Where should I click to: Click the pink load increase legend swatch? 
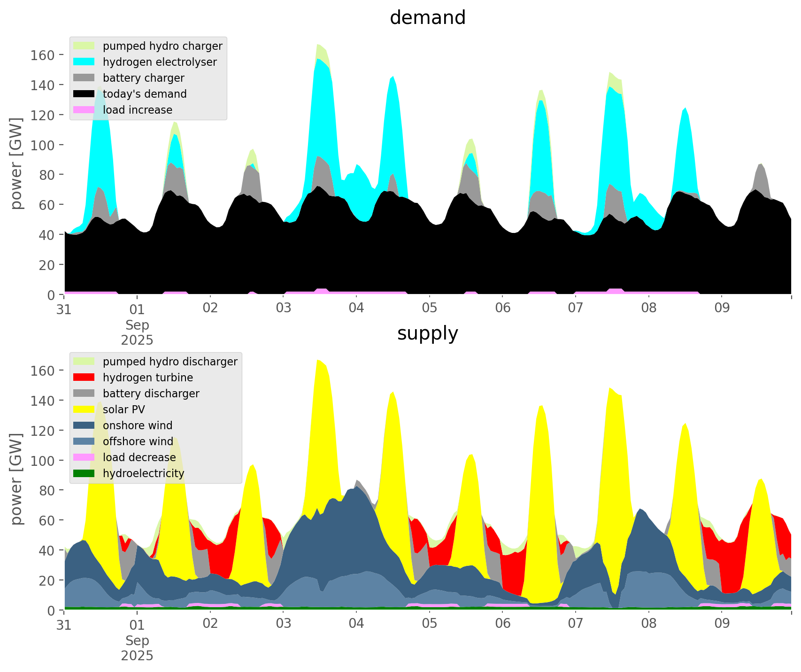pyautogui.click(x=85, y=110)
